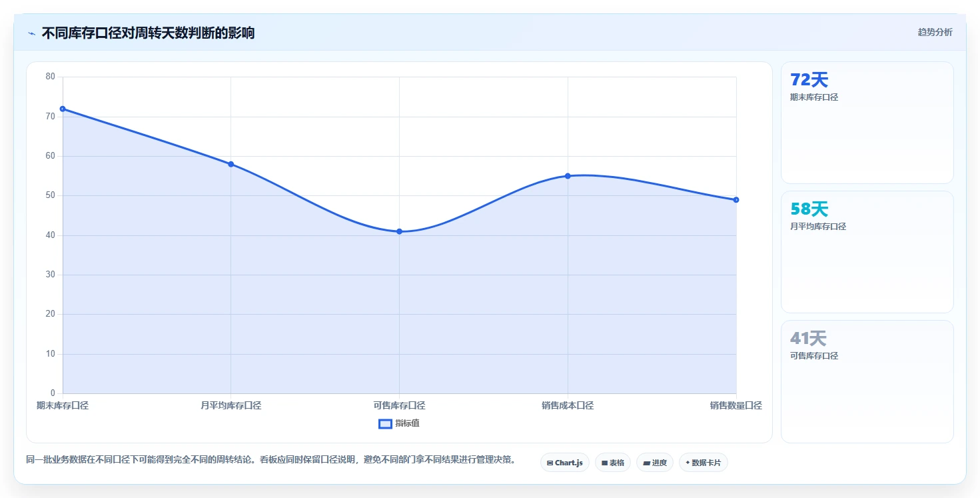980x498 pixels.
Task: Click the 72天 value card
Action: pos(867,123)
